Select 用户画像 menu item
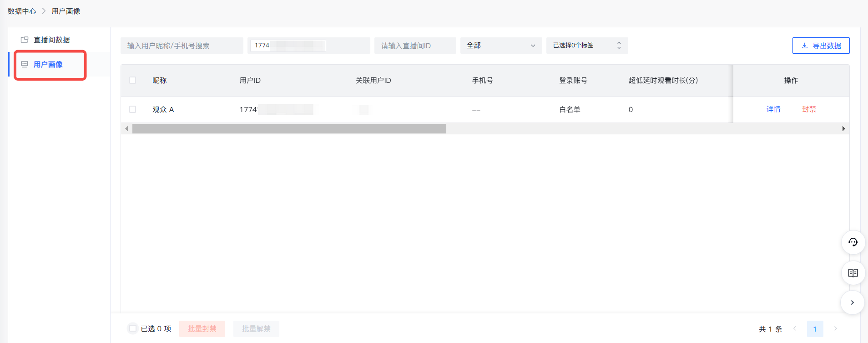This screenshot has height=343, width=868. click(x=59, y=64)
